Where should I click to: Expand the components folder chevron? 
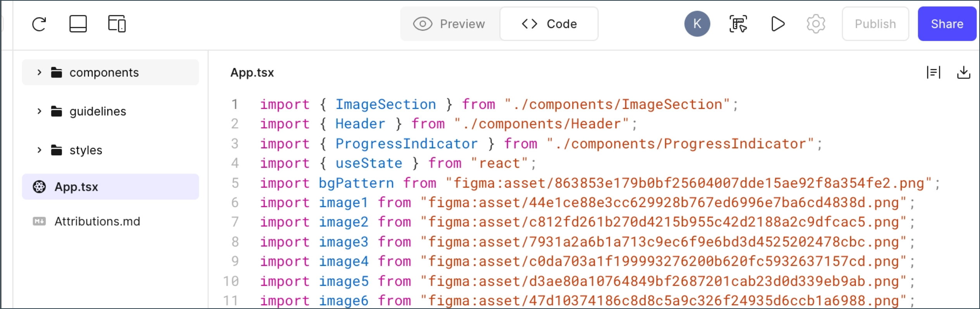39,73
